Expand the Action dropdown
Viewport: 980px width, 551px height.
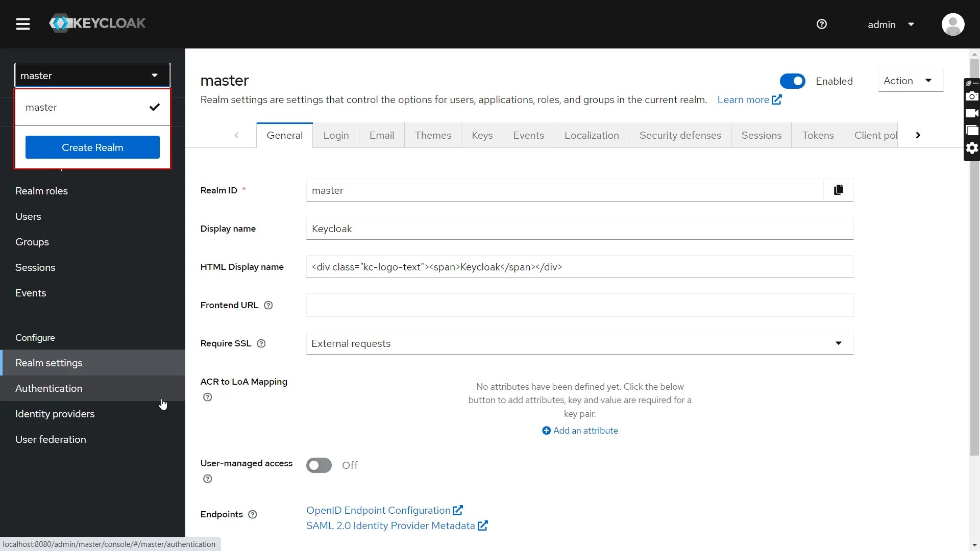point(911,81)
